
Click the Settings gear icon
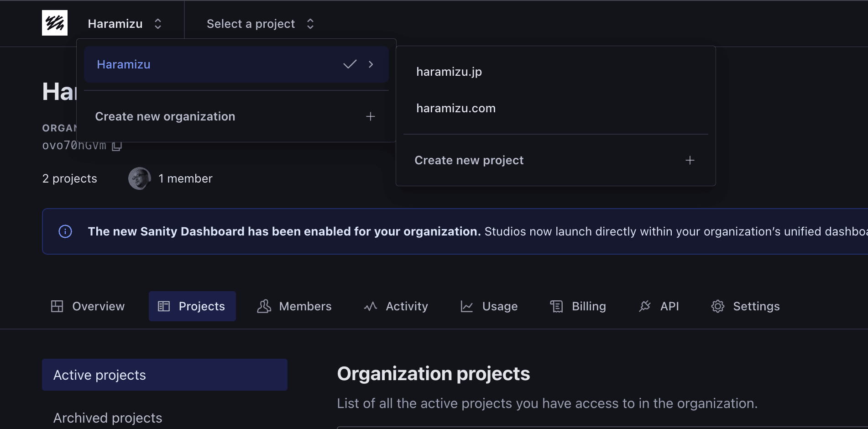pyautogui.click(x=717, y=306)
